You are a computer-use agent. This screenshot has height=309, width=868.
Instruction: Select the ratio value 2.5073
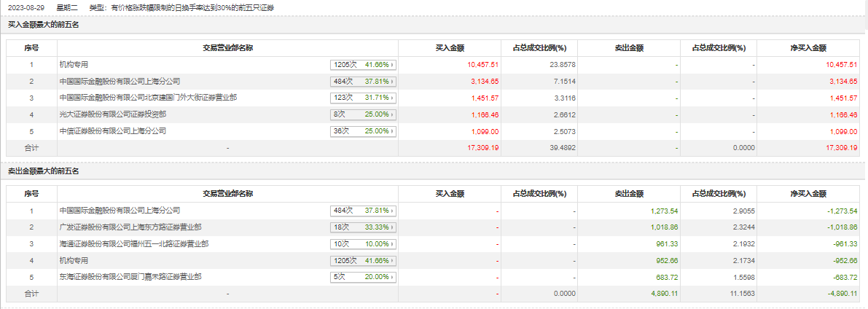click(x=565, y=131)
